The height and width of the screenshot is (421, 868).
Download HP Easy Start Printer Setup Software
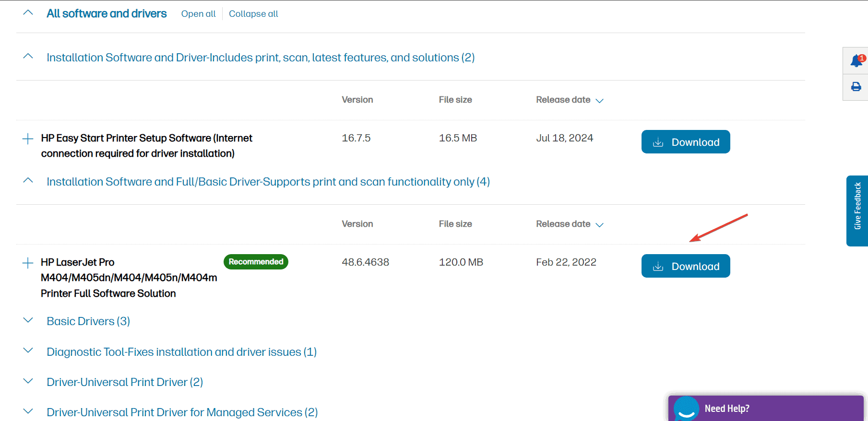point(686,142)
